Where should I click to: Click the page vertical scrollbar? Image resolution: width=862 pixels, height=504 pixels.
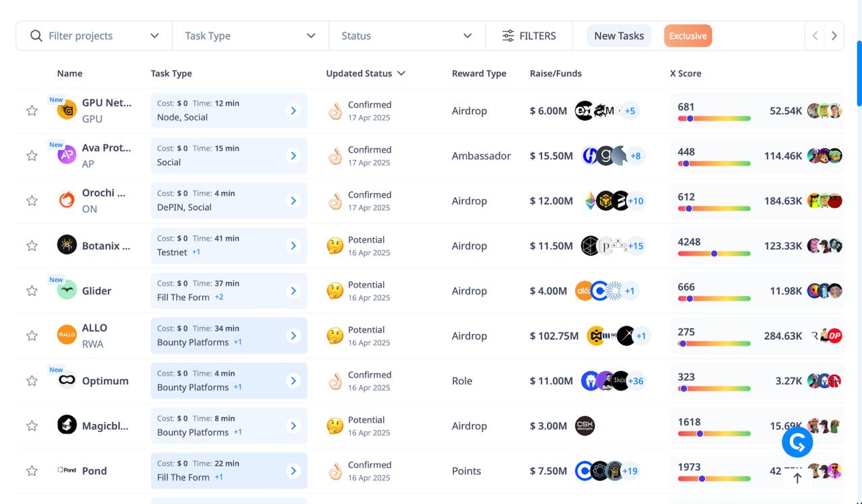point(859,73)
